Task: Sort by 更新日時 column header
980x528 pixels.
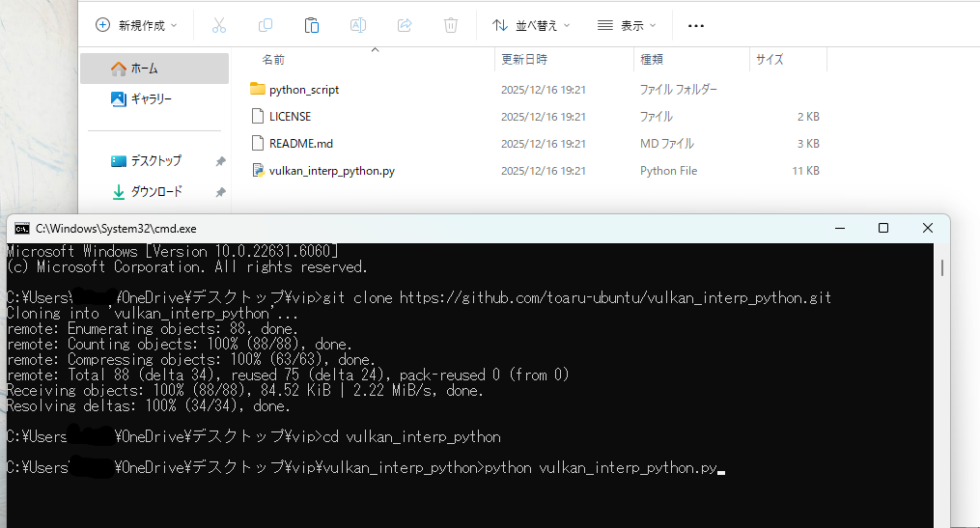Action: (525, 59)
